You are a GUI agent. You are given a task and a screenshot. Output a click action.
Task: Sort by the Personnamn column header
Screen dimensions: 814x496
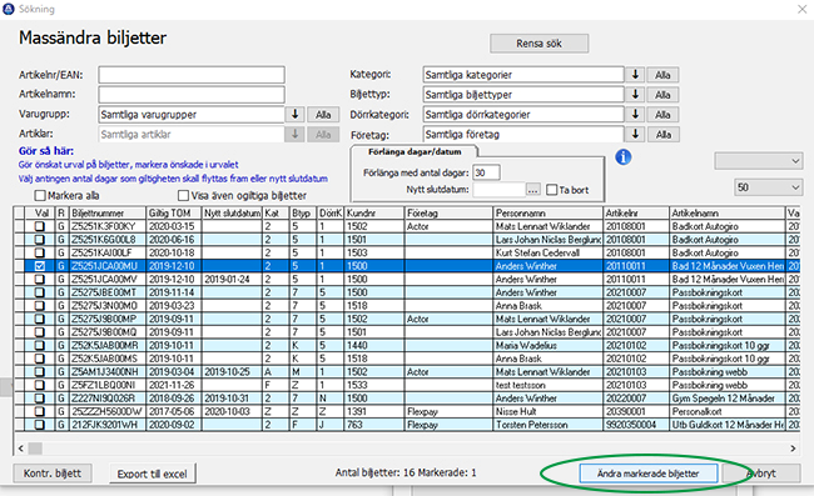point(548,213)
